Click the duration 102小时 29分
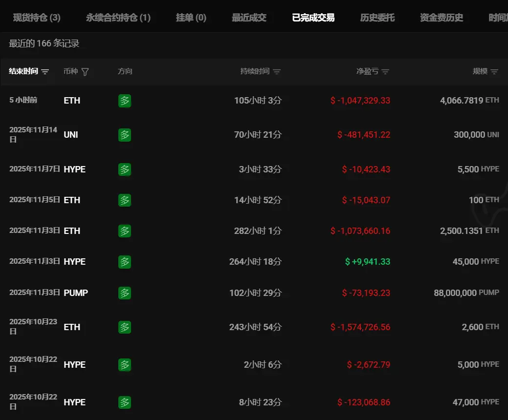The image size is (508, 420). [255, 293]
